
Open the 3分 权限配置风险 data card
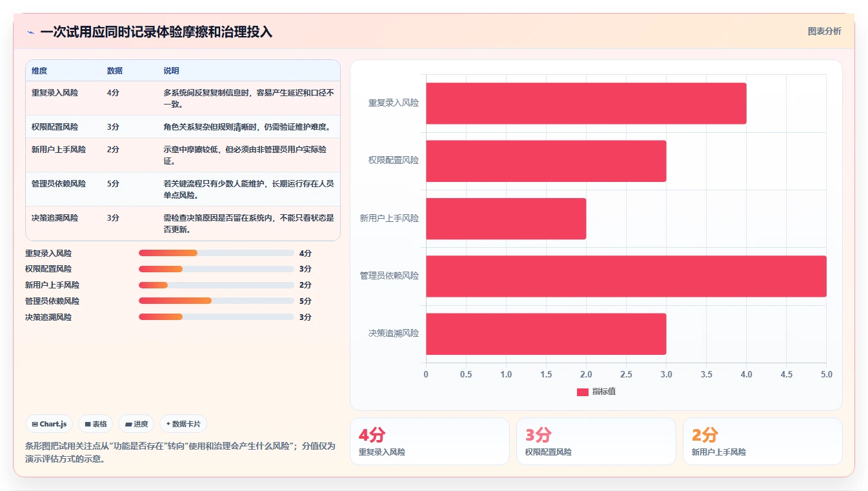click(596, 441)
